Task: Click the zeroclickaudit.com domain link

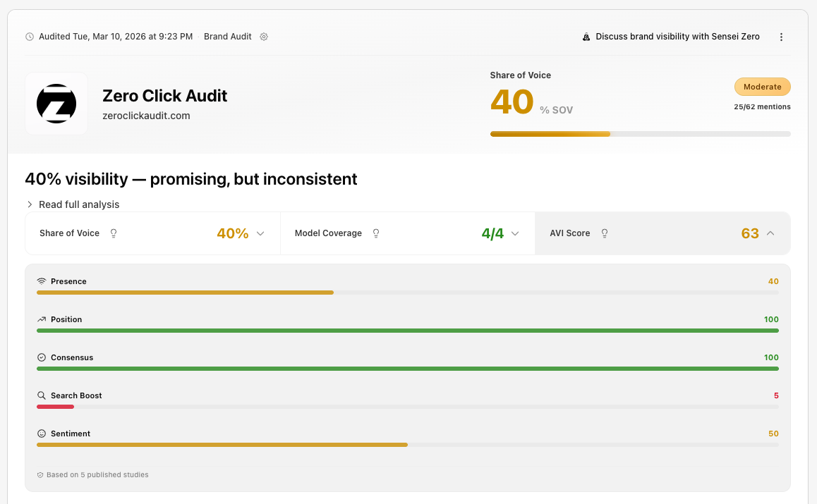Action: (146, 116)
